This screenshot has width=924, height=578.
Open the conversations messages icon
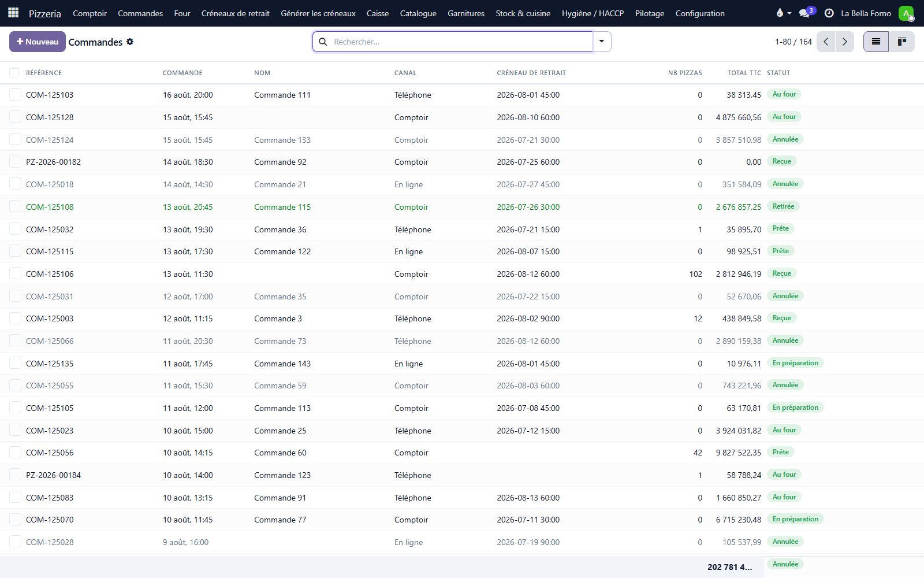804,13
